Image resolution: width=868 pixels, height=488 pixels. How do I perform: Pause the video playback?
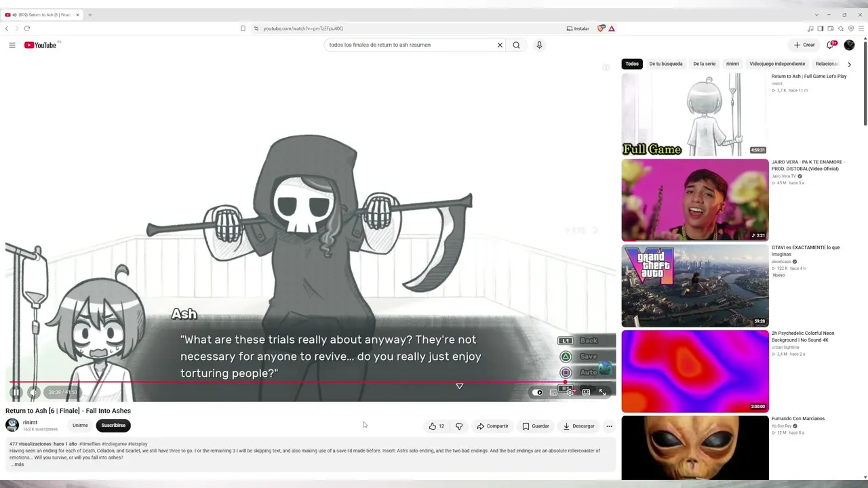tap(16, 392)
